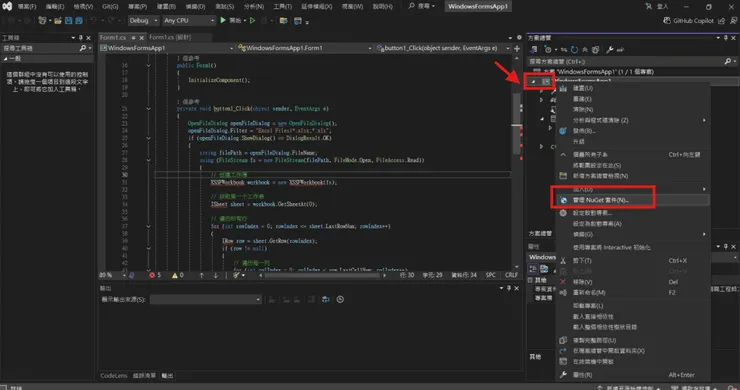Click the Visual Studio logo icon
This screenshot has width=740, height=390.
click(x=7, y=6)
